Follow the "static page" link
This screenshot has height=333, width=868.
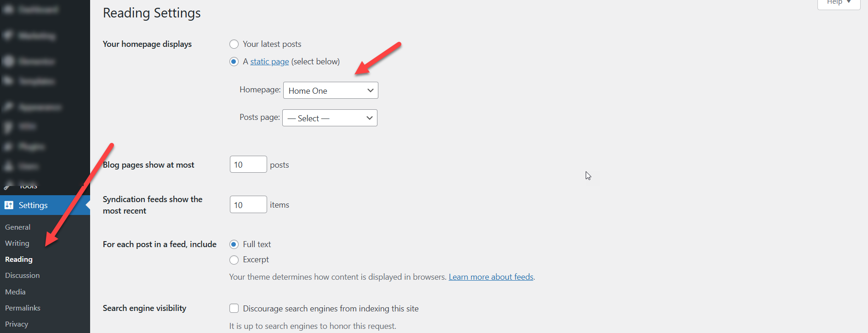pos(269,62)
